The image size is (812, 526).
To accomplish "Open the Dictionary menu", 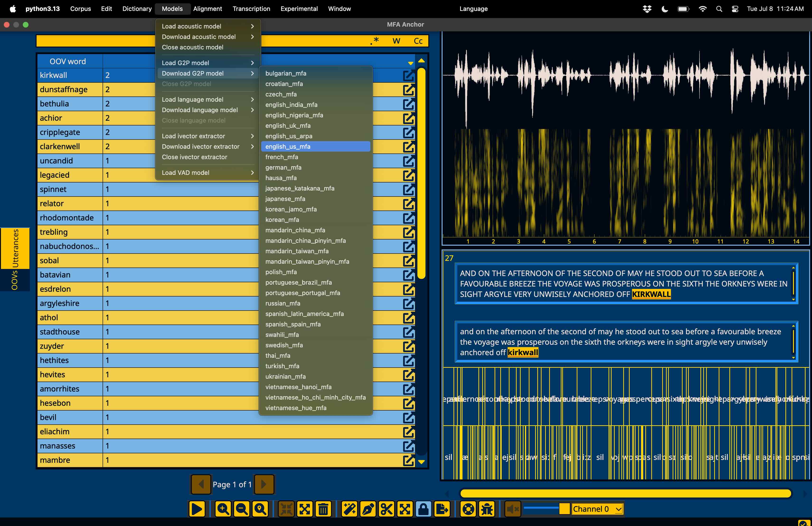I will pos(137,9).
